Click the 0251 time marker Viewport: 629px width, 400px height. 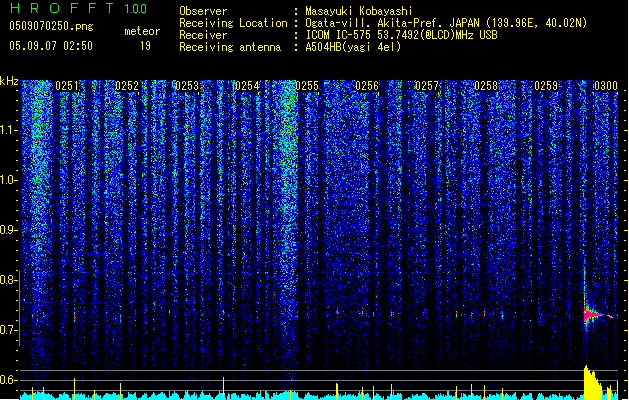pyautogui.click(x=67, y=86)
